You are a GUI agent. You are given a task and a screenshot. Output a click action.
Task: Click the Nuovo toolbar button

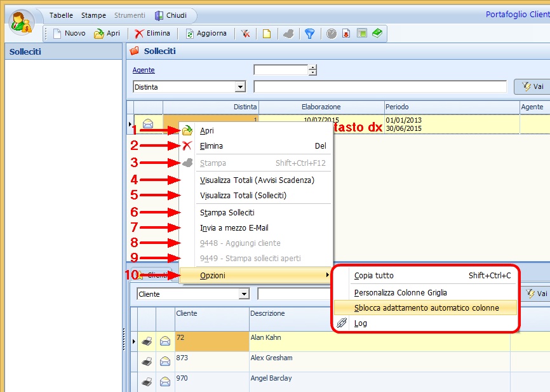coord(69,34)
